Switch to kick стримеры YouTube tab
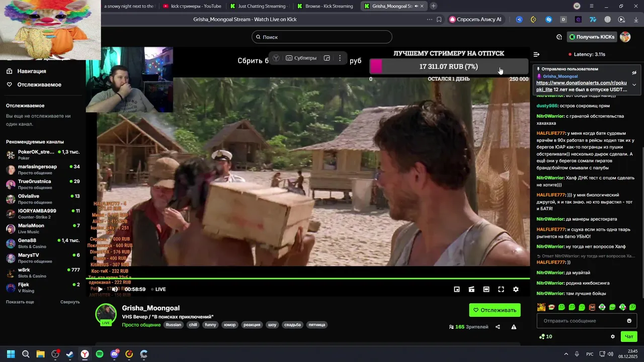This screenshot has height=362, width=644. click(x=191, y=6)
